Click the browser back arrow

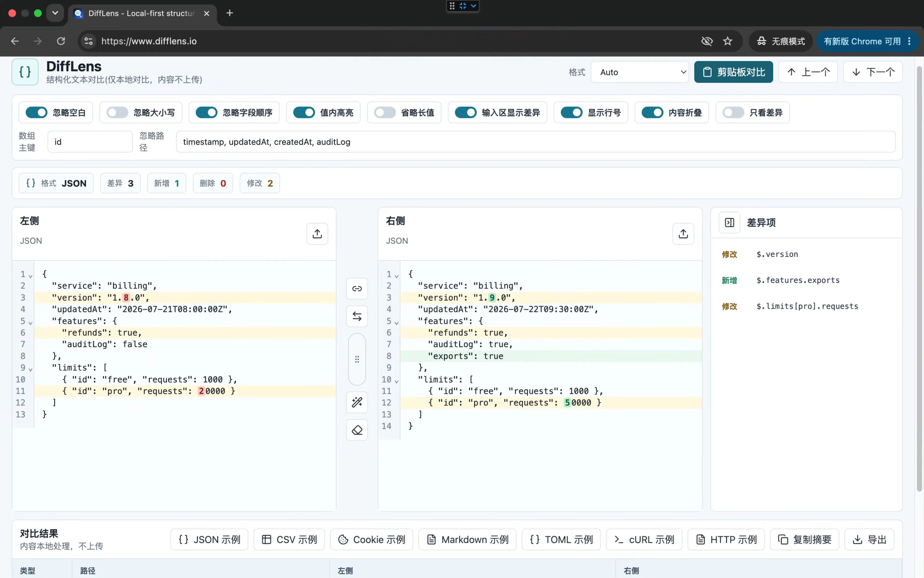pyautogui.click(x=15, y=41)
